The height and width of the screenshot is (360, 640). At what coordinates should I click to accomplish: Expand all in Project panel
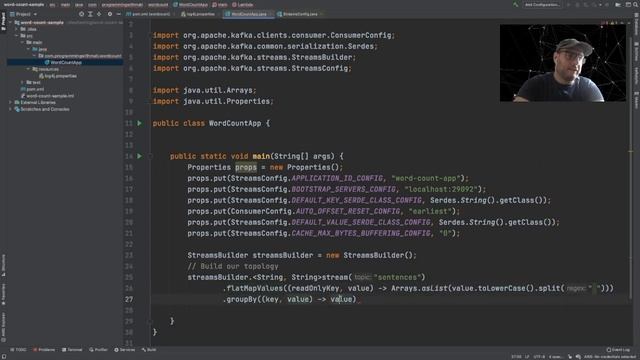(x=90, y=14)
